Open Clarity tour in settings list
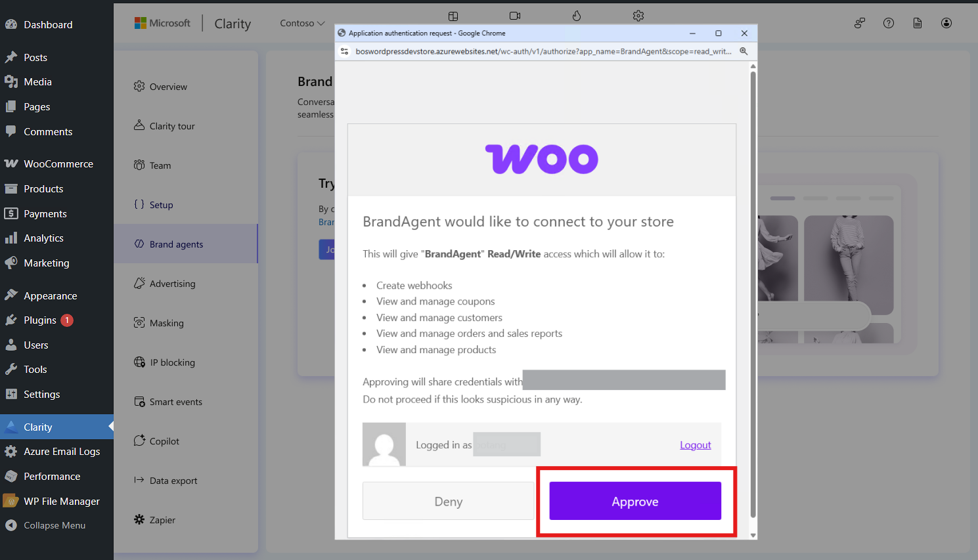 [186, 126]
